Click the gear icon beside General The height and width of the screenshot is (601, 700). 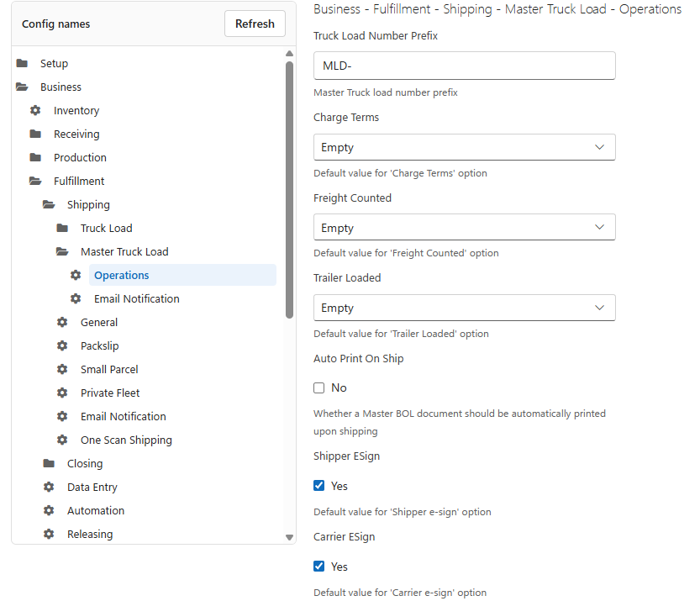point(62,322)
